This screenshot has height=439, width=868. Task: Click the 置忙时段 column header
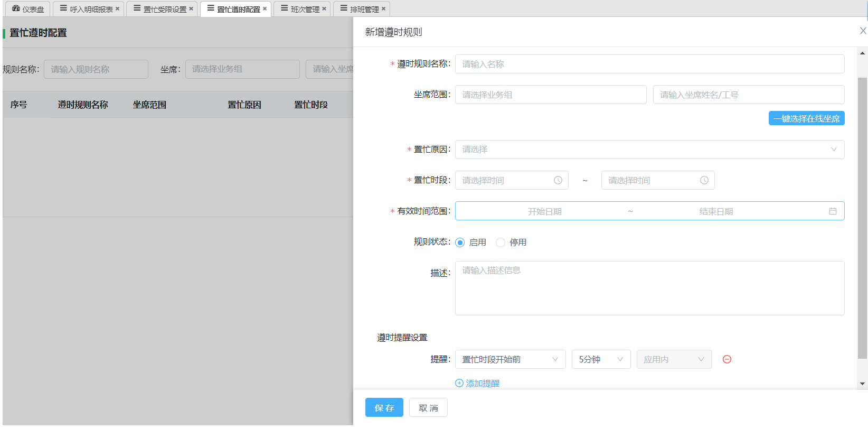(x=311, y=105)
